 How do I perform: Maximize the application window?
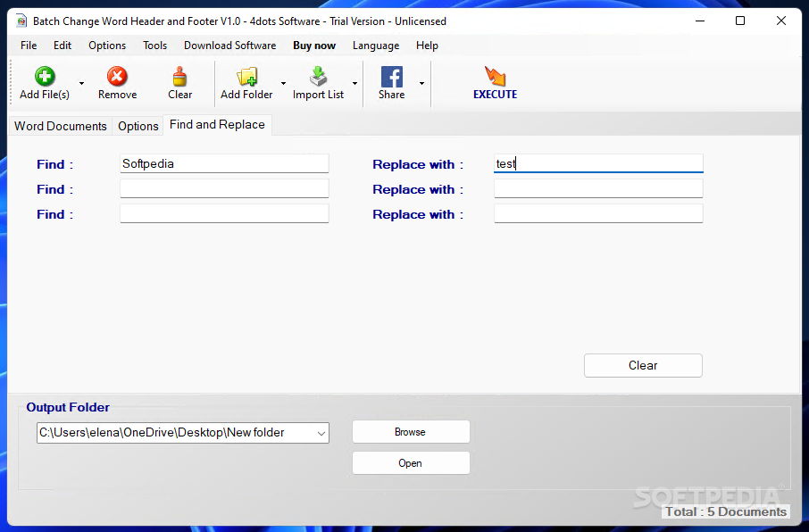[740, 21]
